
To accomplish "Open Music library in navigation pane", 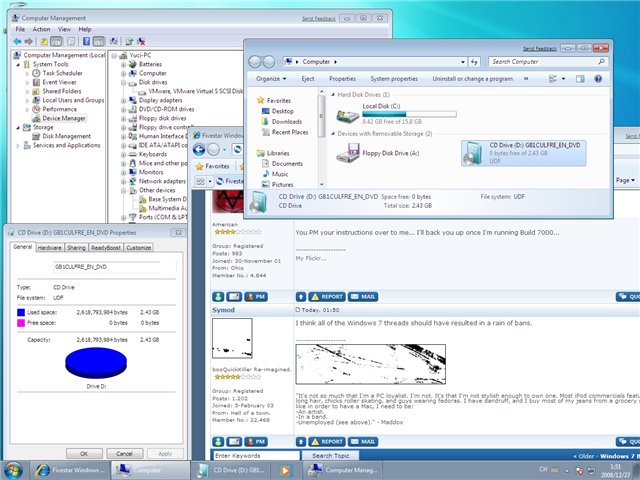I will pos(280,174).
